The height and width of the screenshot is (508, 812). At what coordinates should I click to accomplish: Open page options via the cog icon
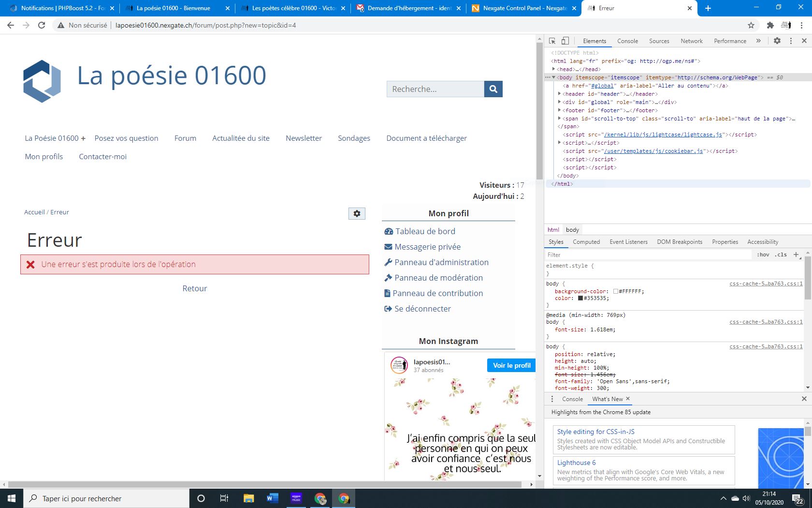pos(357,213)
